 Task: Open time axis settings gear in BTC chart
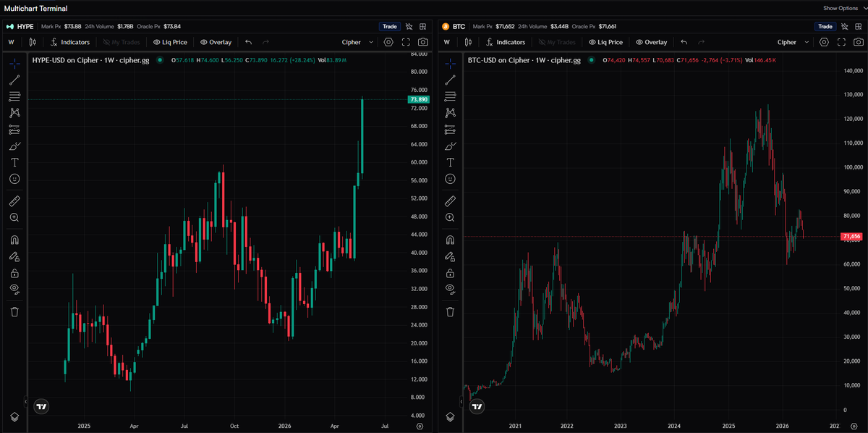[855, 426]
